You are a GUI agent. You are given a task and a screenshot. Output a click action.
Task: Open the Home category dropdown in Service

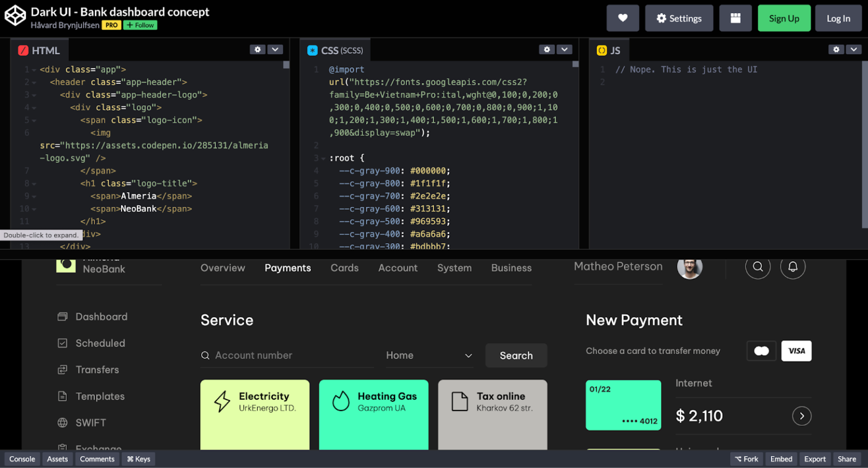pyautogui.click(x=429, y=355)
